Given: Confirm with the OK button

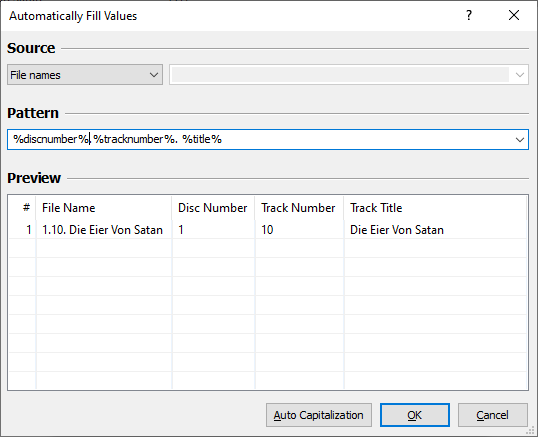Looking at the screenshot, I should [414, 415].
